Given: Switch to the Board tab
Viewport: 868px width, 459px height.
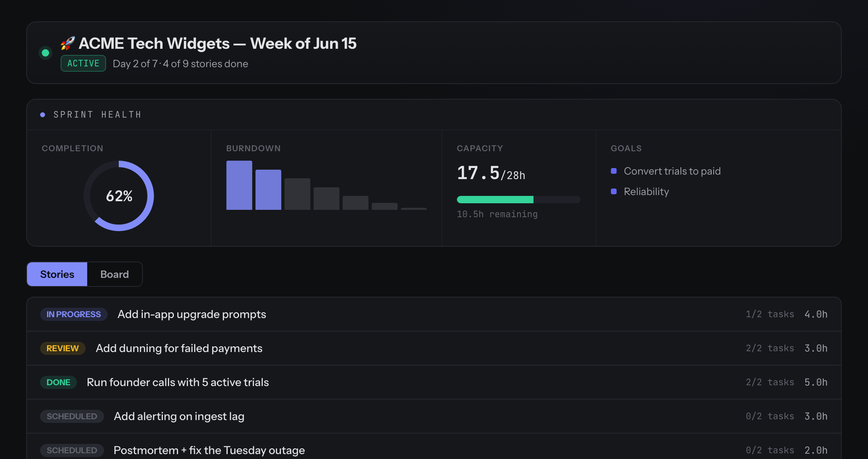Looking at the screenshot, I should click(115, 274).
